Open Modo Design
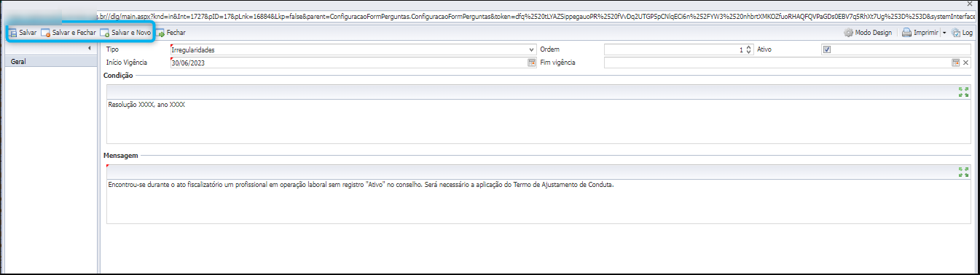 (868, 33)
